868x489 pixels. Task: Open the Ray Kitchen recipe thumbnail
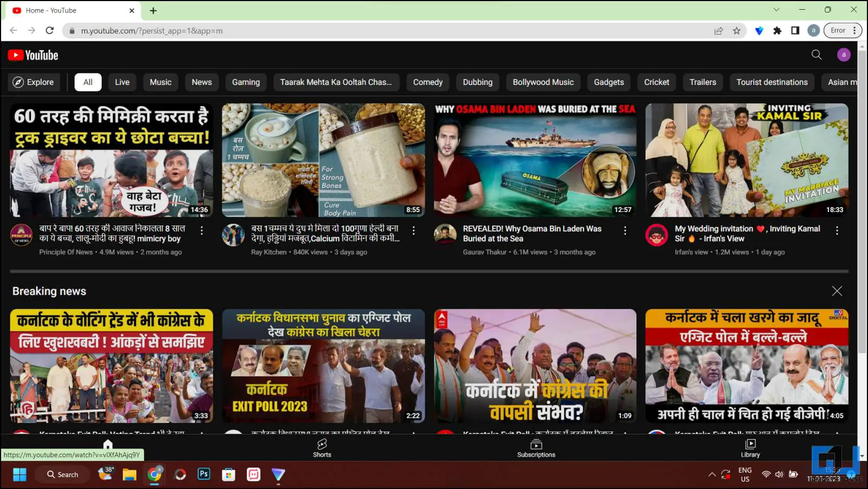coord(324,160)
